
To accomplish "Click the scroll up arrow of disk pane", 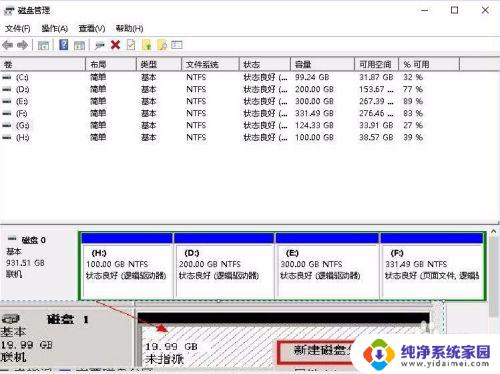I will click(493, 231).
